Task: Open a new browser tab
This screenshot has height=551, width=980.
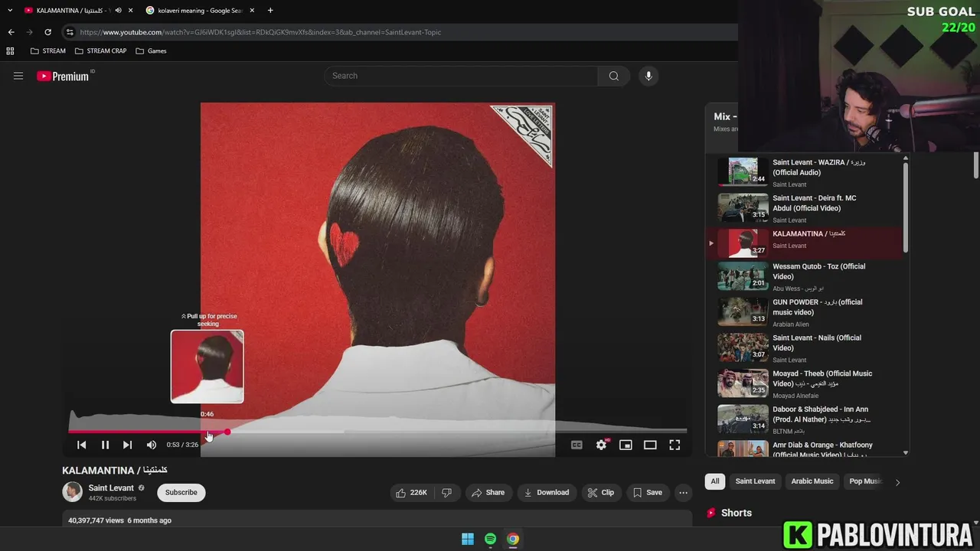Action: click(270, 11)
